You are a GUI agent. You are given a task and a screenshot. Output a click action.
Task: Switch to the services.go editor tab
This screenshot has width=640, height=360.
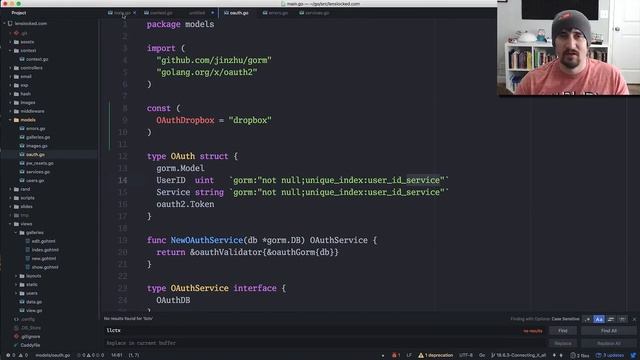point(314,13)
